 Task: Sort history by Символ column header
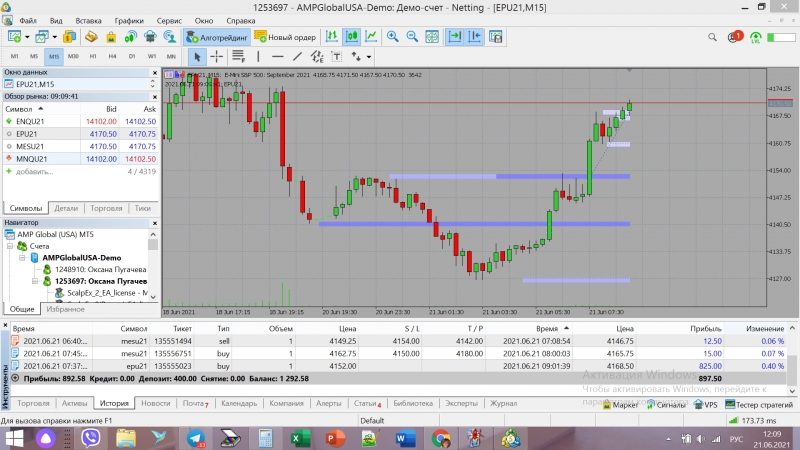point(134,329)
